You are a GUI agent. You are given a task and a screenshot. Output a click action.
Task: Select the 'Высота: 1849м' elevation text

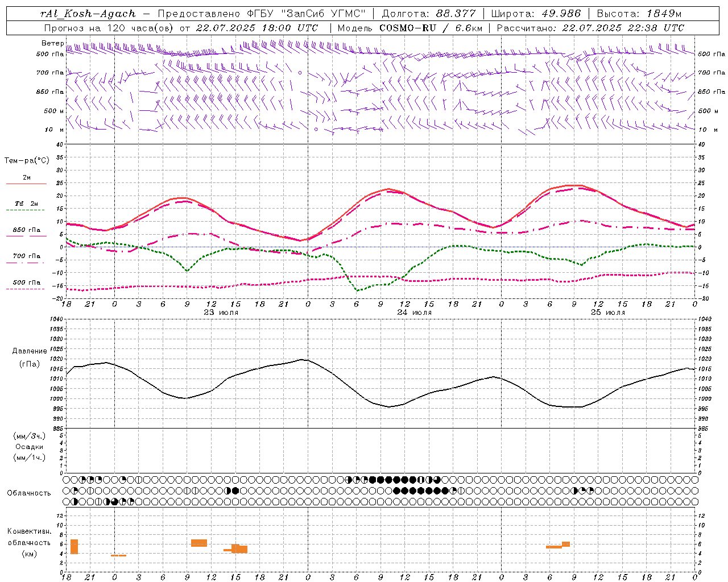(x=639, y=14)
